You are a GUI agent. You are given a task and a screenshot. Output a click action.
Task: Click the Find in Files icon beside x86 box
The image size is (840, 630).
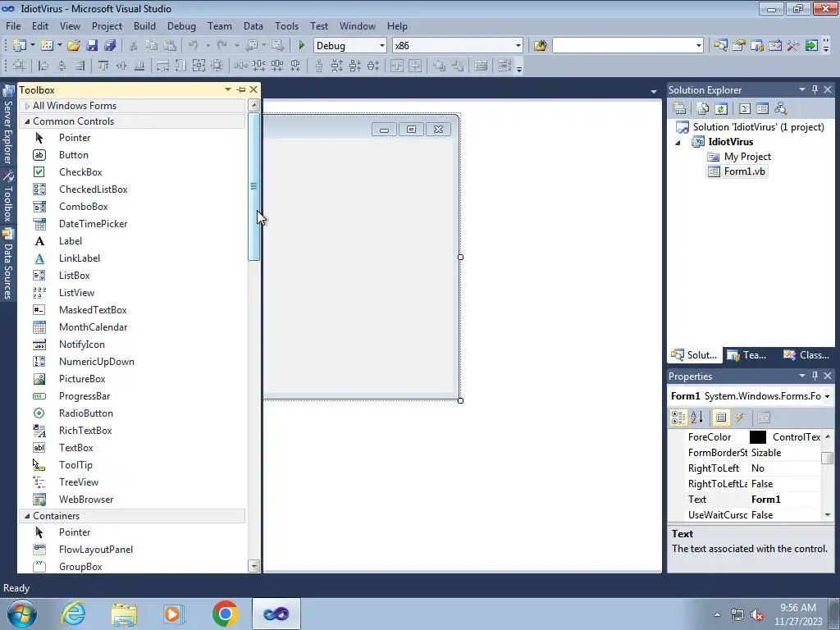540,46
